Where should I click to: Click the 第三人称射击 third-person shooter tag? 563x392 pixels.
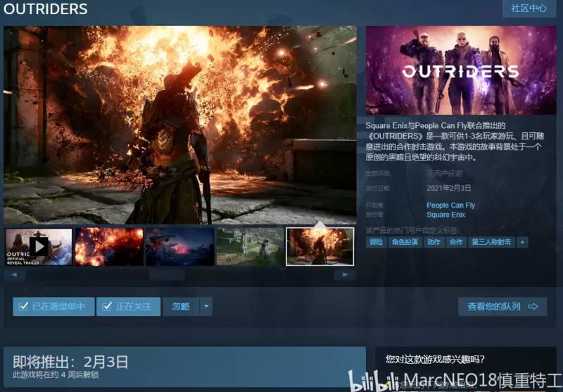(x=491, y=242)
